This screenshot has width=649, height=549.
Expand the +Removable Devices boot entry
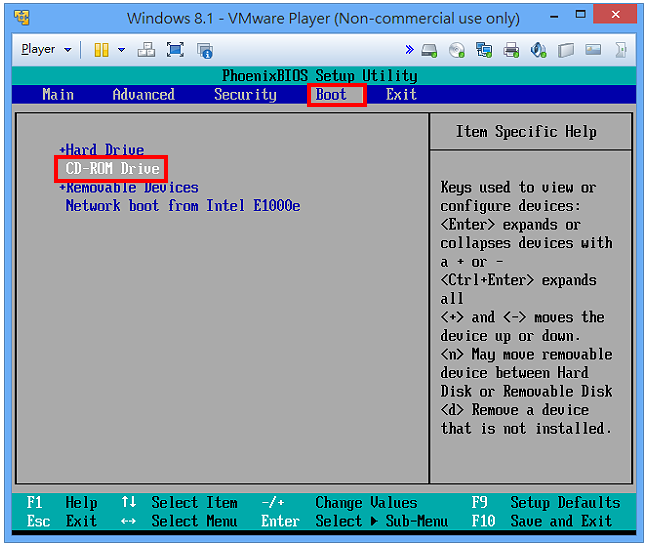tap(129, 188)
